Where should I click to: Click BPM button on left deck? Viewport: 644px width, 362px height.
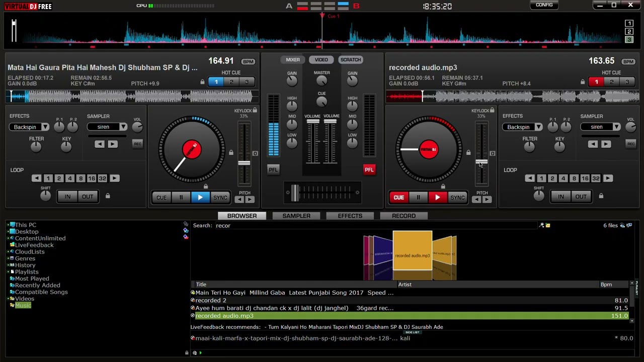coord(248,62)
